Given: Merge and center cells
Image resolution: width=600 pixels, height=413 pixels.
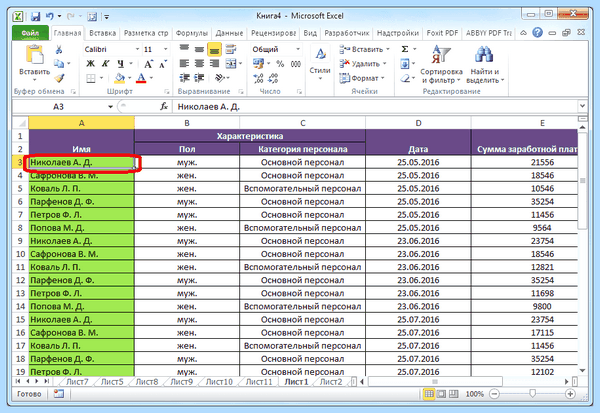Looking at the screenshot, I should (231, 64).
